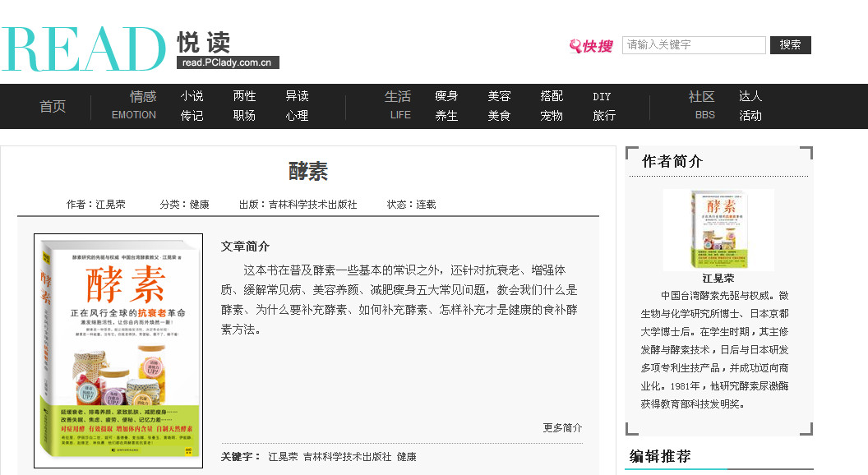The width and height of the screenshot is (868, 475).
Task: Open the 生活 LIFE menu section
Action: (x=399, y=106)
